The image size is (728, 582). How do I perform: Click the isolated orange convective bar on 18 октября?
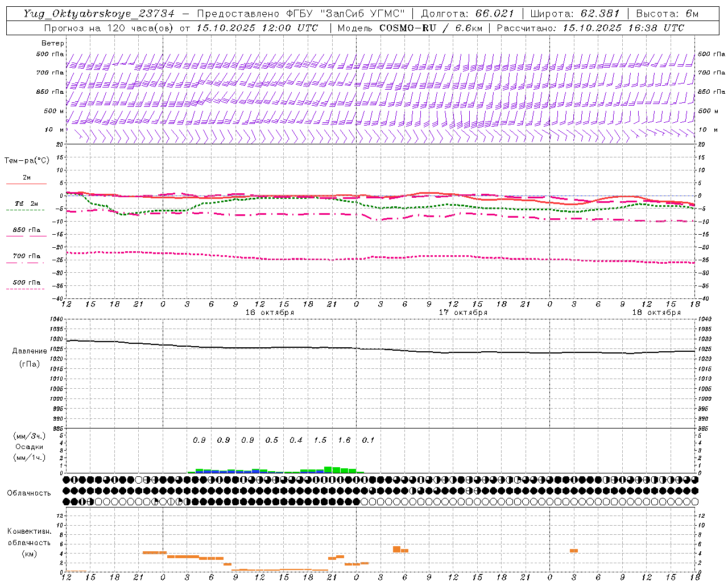[574, 551]
